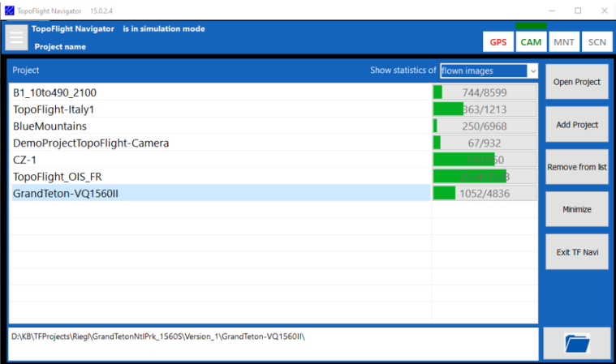Click the Exit TF Navi button

pyautogui.click(x=577, y=252)
